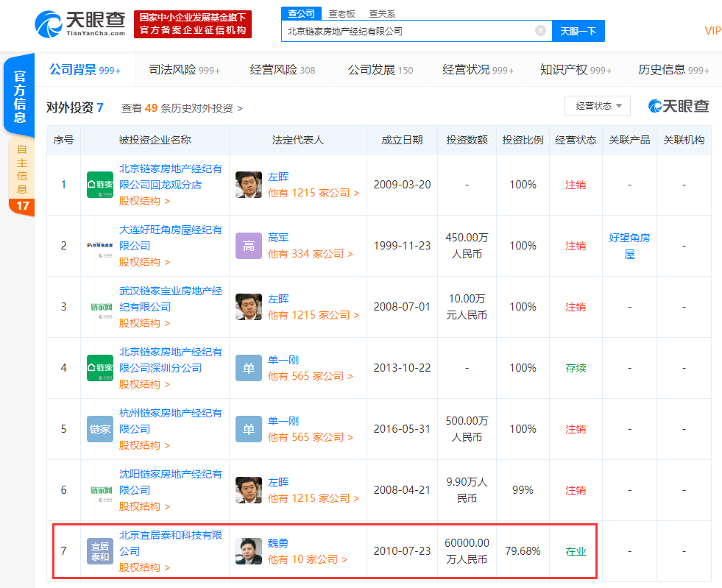Click the 天眼一下 search button
Image resolution: width=722 pixels, height=588 pixels.
point(578,32)
